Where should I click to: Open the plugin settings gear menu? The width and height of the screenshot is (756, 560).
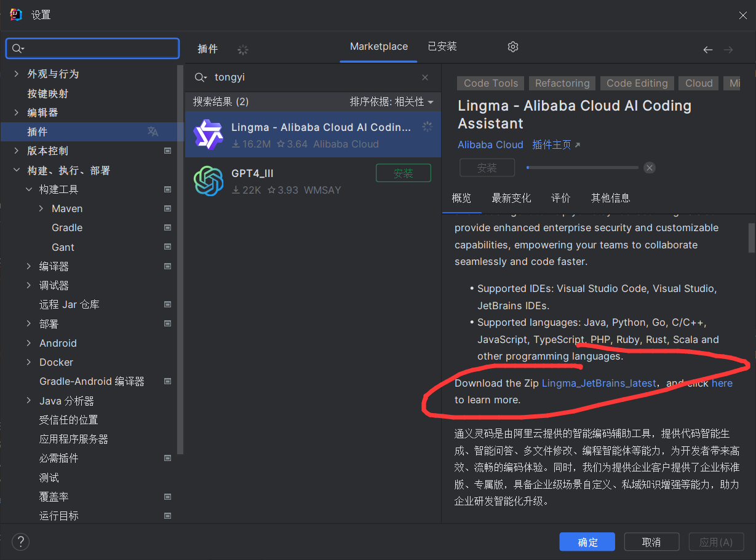(513, 47)
